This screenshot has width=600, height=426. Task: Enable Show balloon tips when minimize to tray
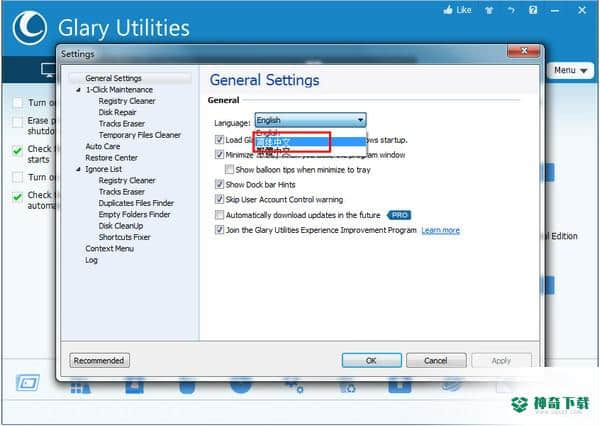229,169
